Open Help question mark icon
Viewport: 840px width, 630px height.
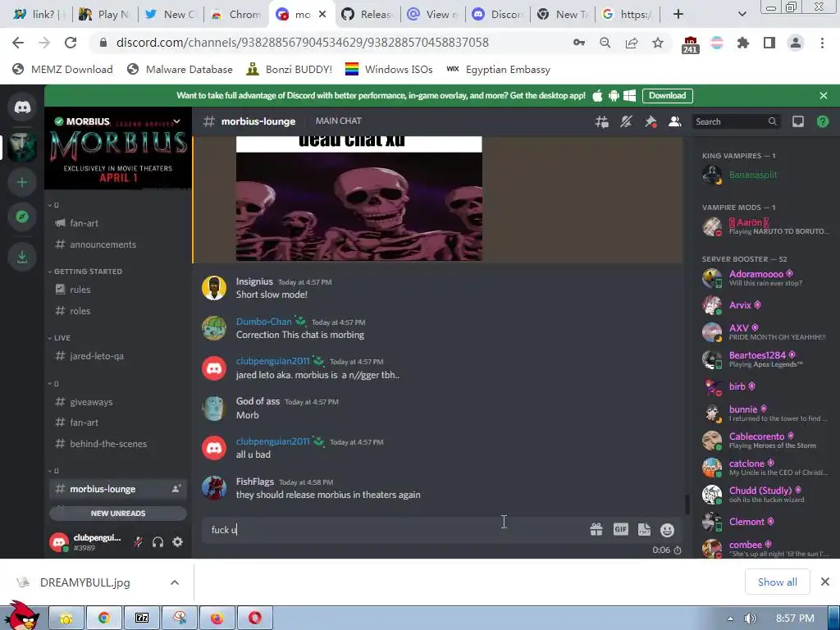pos(822,121)
